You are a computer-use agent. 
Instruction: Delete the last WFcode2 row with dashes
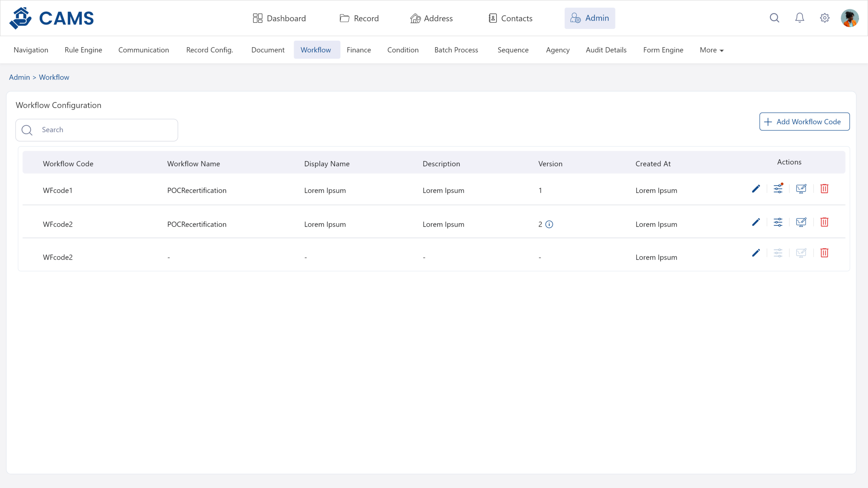click(x=824, y=253)
